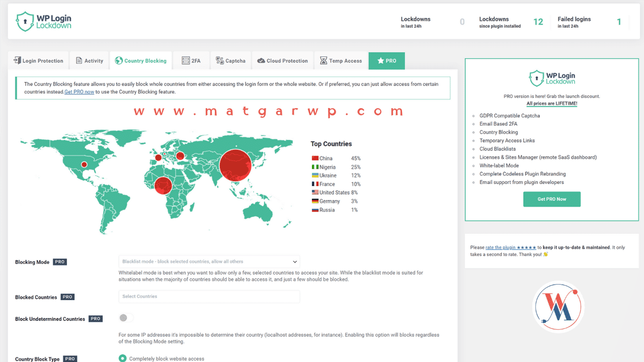The height and width of the screenshot is (362, 644).
Task: Click the rate the plugin link
Action: click(510, 247)
